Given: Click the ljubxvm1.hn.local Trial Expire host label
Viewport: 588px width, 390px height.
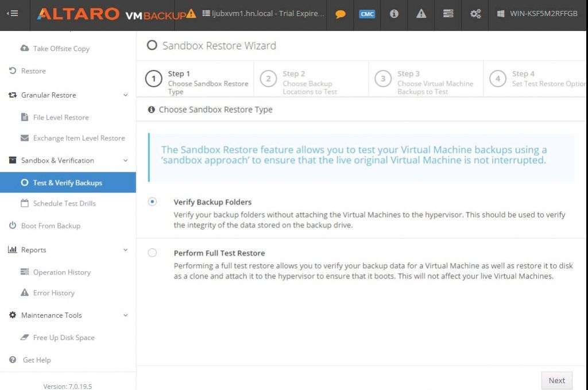Looking at the screenshot, I should coord(263,14).
